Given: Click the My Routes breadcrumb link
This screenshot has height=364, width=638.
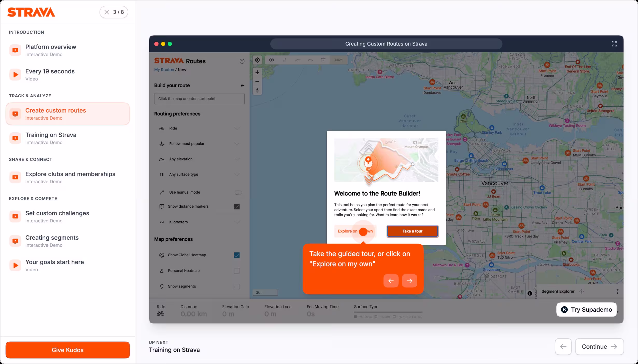Looking at the screenshot, I should point(164,70).
